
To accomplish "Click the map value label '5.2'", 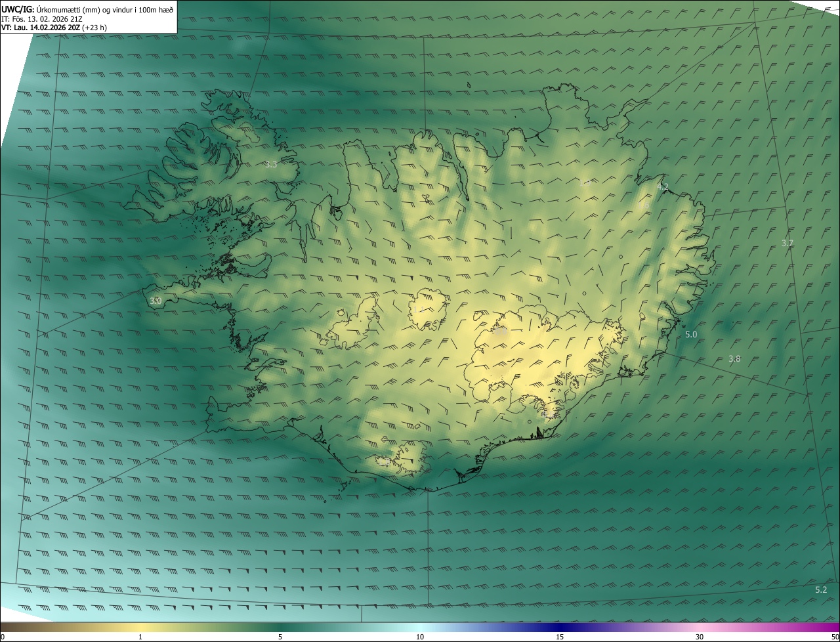I will (x=821, y=590).
